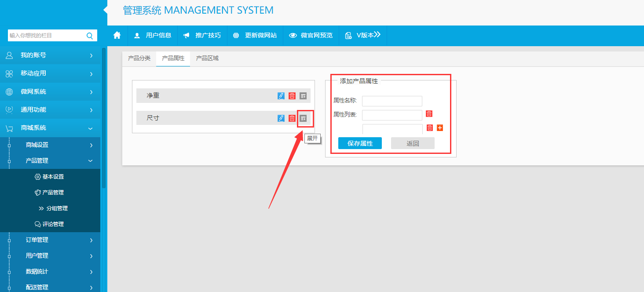Image resolution: width=644 pixels, height=292 pixels.
Task: Click the home icon in top navigation
Action: tap(117, 36)
